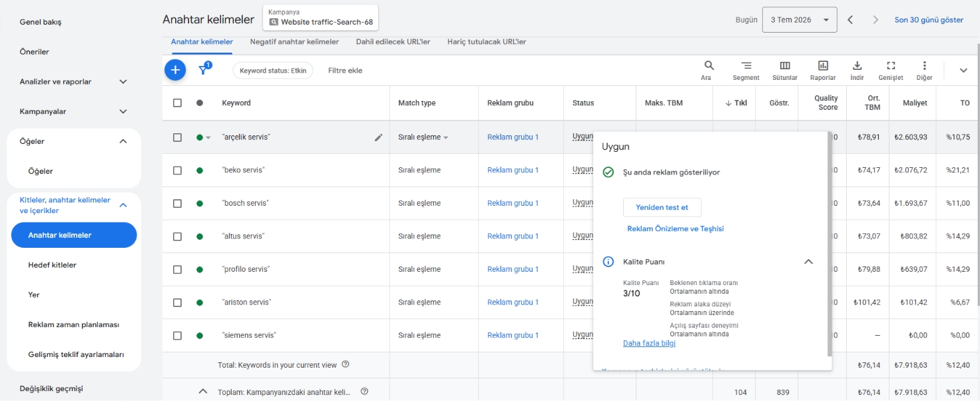The height and width of the screenshot is (401, 980).
Task: Click the Keyword status: Etkin filter chip
Action: (x=273, y=71)
